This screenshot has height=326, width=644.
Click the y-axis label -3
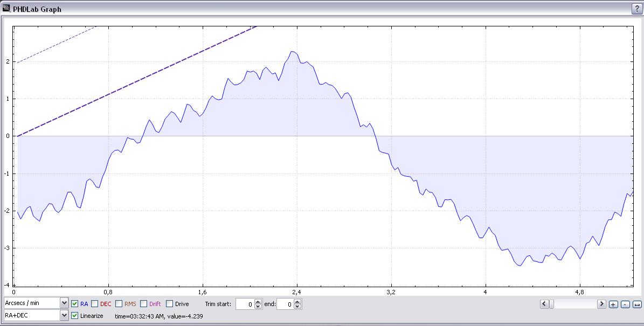[7, 248]
